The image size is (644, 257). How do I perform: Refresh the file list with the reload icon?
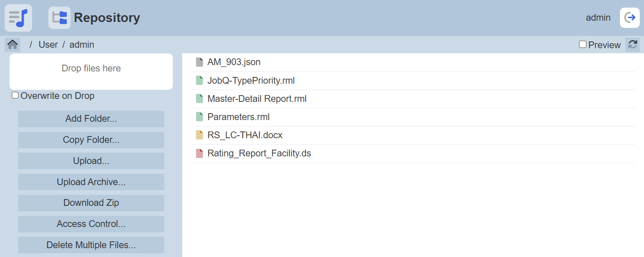coord(632,44)
